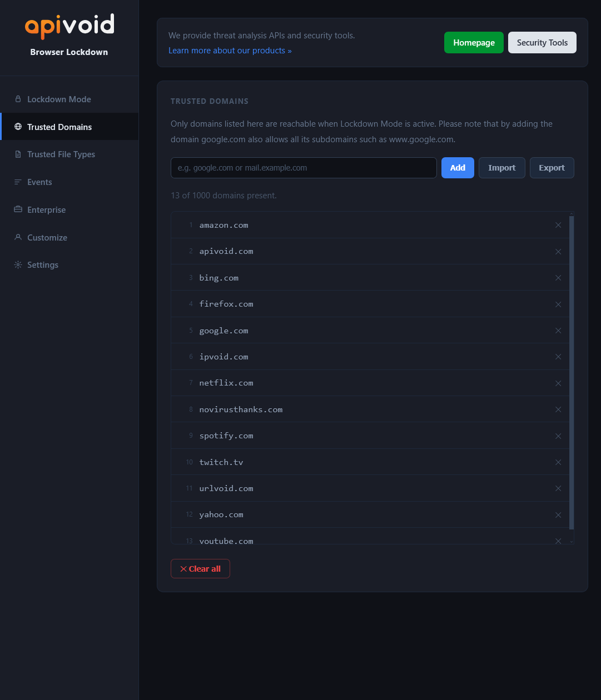Delete yahoo.com from trusted domains
Viewport: 601px width, 700px height.
coord(558,514)
